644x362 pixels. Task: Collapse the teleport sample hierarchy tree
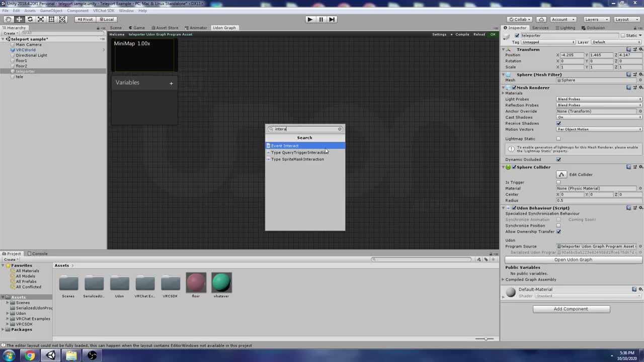(4, 39)
